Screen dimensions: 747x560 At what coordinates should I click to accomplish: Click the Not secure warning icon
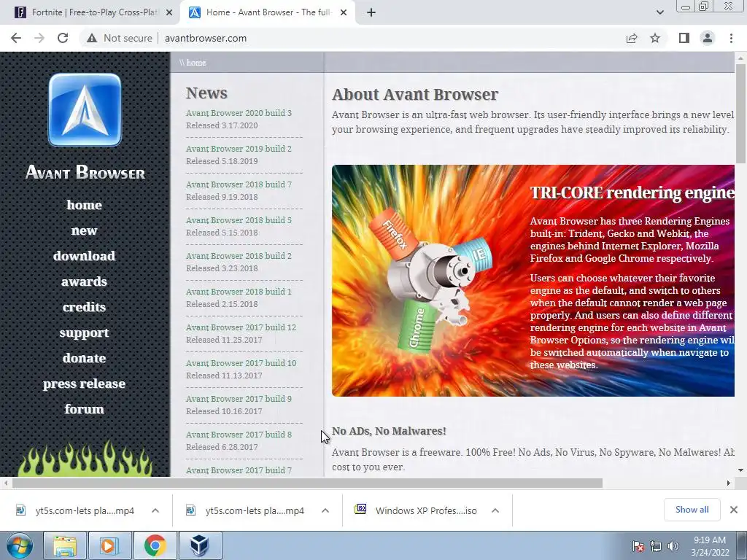pyautogui.click(x=92, y=38)
